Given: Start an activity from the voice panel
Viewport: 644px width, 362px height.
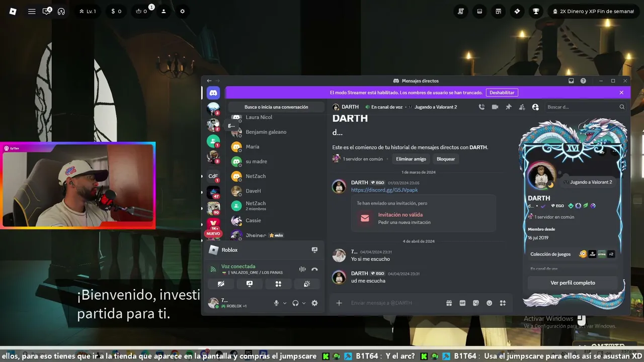Looking at the screenshot, I should (278, 284).
